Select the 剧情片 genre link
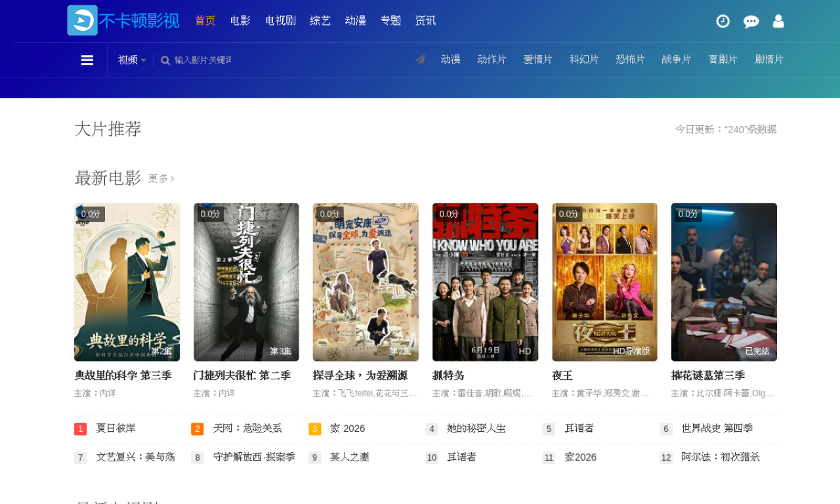Image resolution: width=840 pixels, height=504 pixels. click(x=769, y=60)
